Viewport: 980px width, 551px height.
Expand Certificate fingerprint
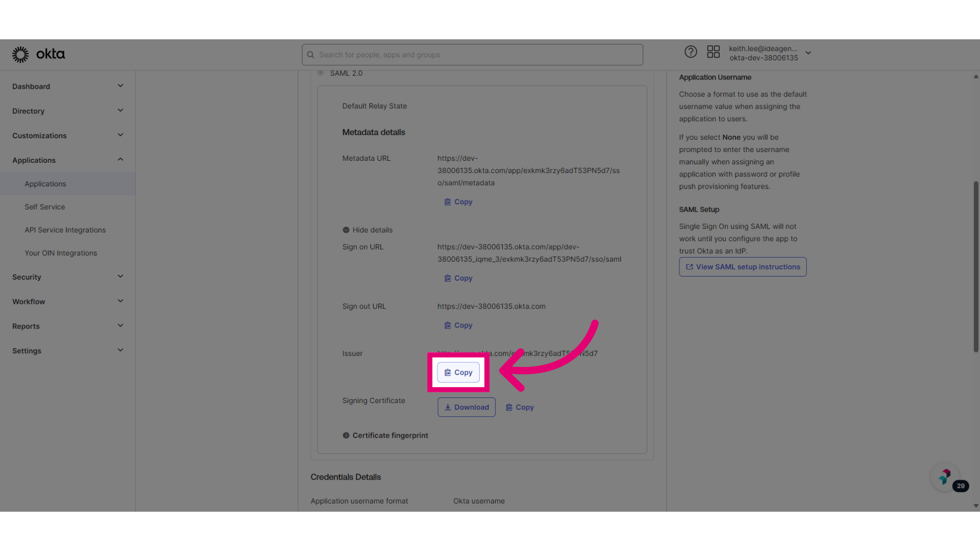(x=385, y=435)
